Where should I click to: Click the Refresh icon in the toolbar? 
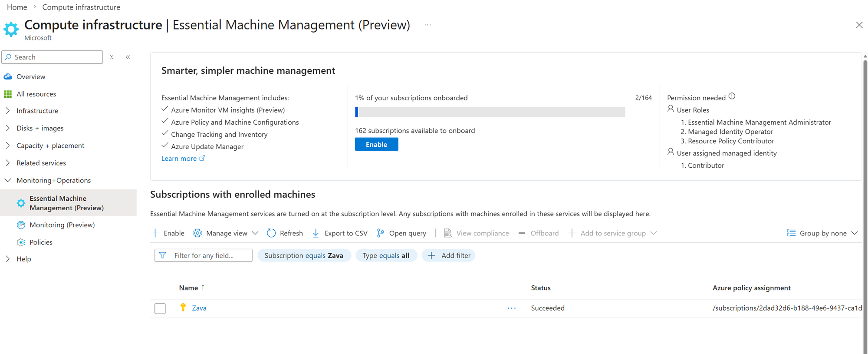pyautogui.click(x=271, y=233)
